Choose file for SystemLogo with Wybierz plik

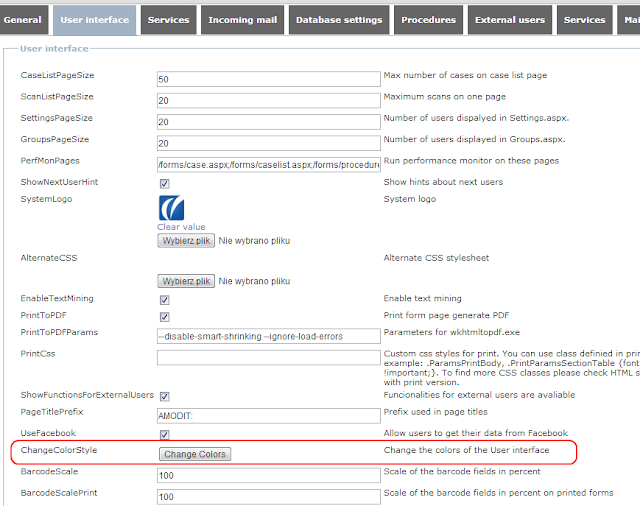click(186, 241)
